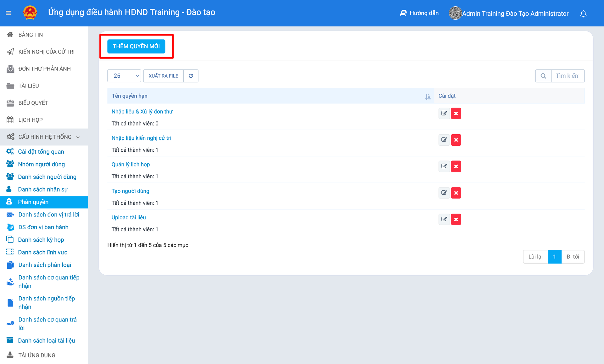The height and width of the screenshot is (364, 604).
Task: Open the notifications bell
Action: 583,14
